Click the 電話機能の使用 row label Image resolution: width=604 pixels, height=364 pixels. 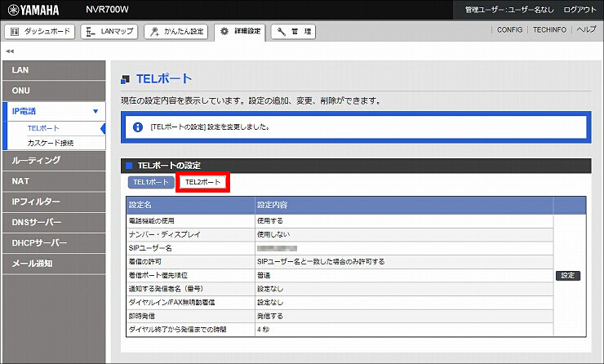click(151, 221)
